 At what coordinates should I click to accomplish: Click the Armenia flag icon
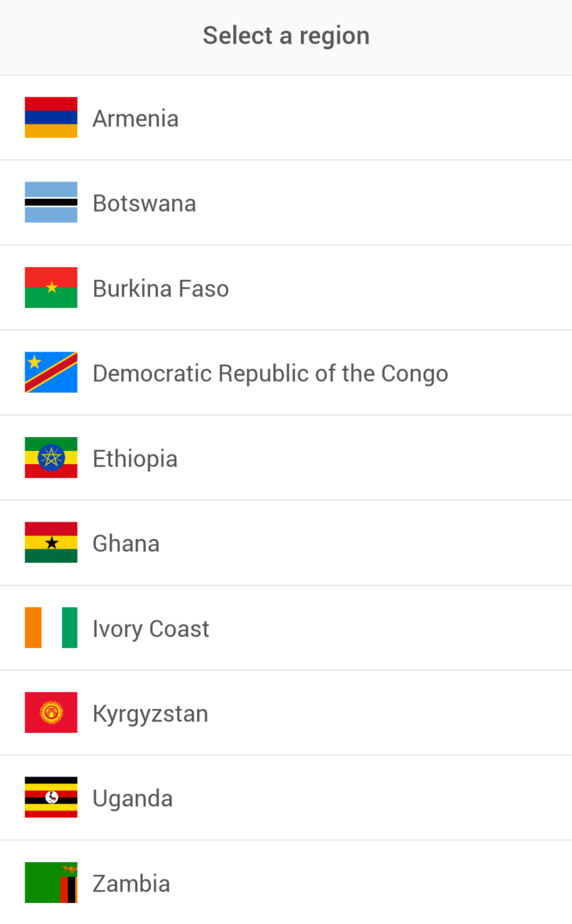pyautogui.click(x=51, y=117)
